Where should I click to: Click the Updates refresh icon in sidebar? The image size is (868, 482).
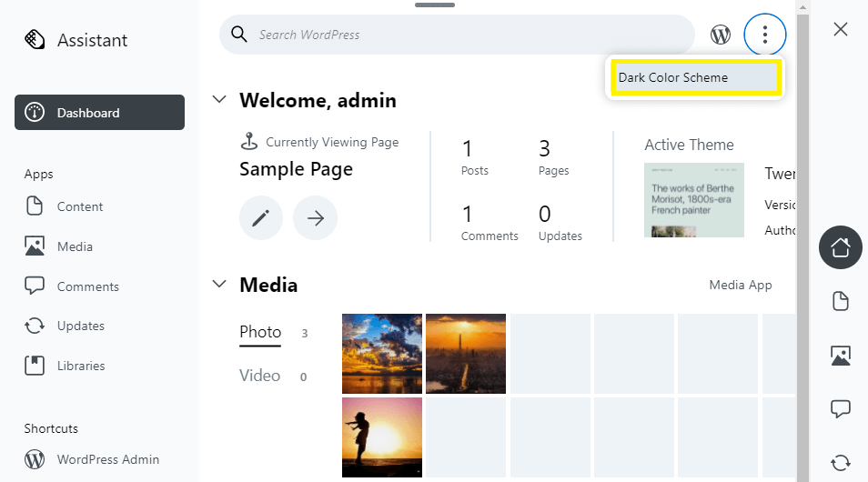click(x=35, y=326)
